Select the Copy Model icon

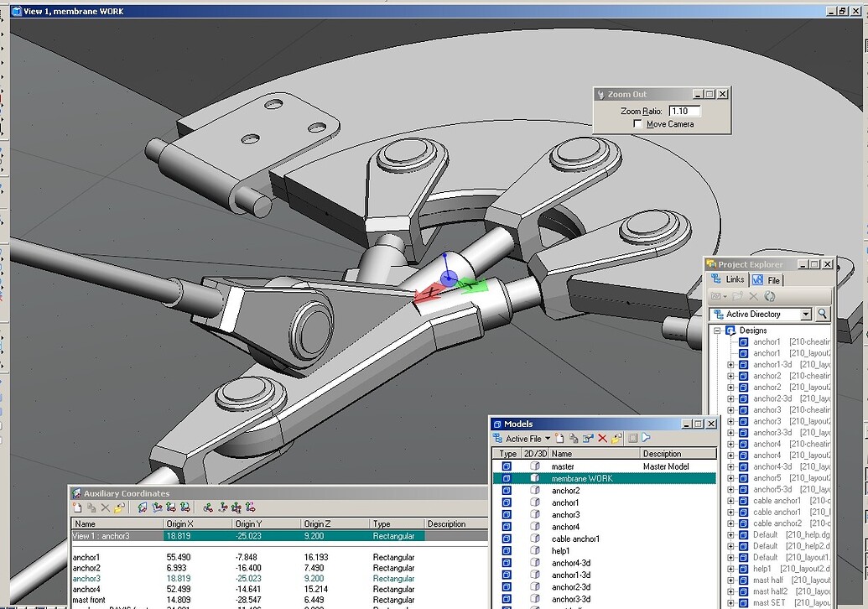click(574, 438)
